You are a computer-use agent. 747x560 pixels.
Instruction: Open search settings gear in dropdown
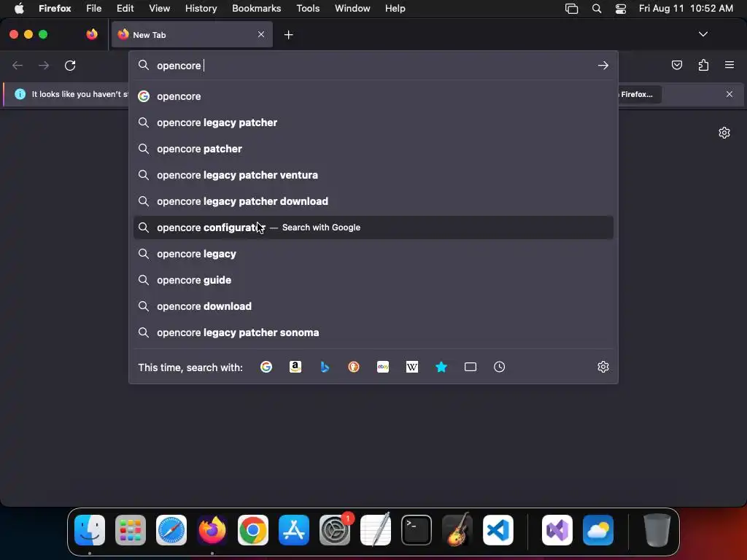point(603,367)
